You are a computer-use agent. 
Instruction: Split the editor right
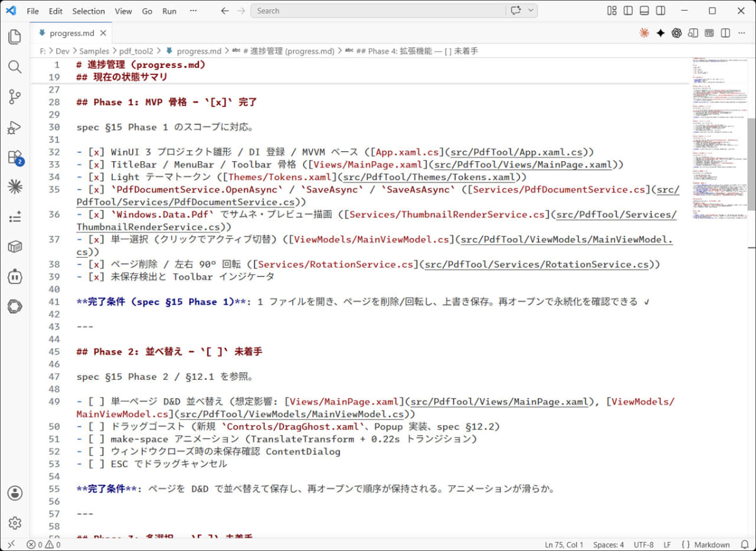pos(726,33)
